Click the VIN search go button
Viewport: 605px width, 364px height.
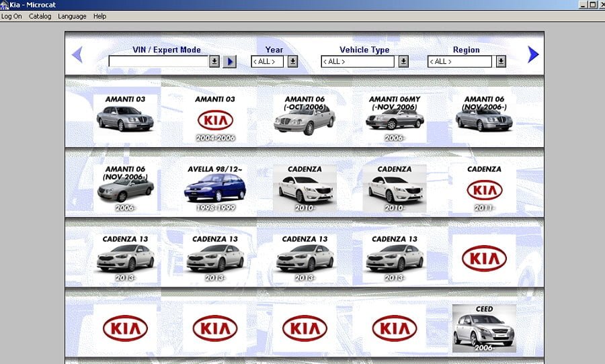(x=230, y=61)
